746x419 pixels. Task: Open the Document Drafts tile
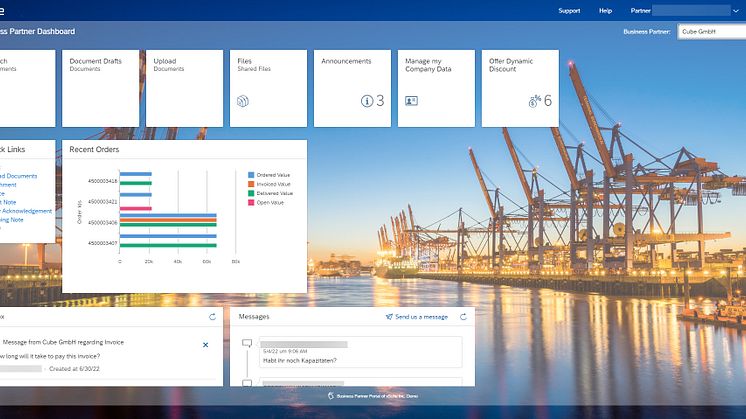[x=100, y=88]
